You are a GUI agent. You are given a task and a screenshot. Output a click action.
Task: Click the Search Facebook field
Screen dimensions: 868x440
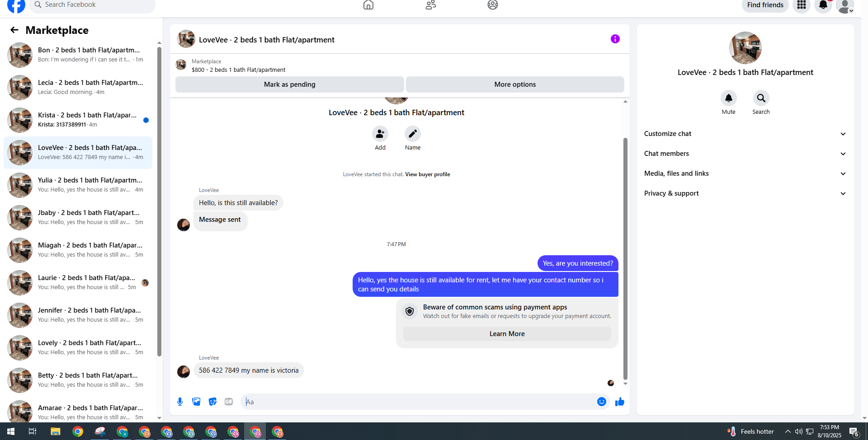click(x=92, y=5)
